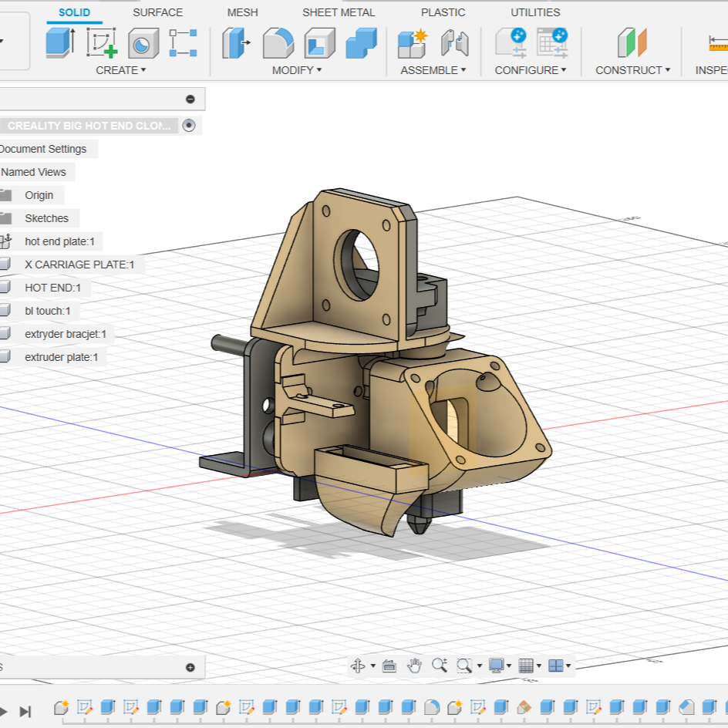Collapse the browser panel with the minus button
Viewport: 728px width, 728px height.
(189, 98)
